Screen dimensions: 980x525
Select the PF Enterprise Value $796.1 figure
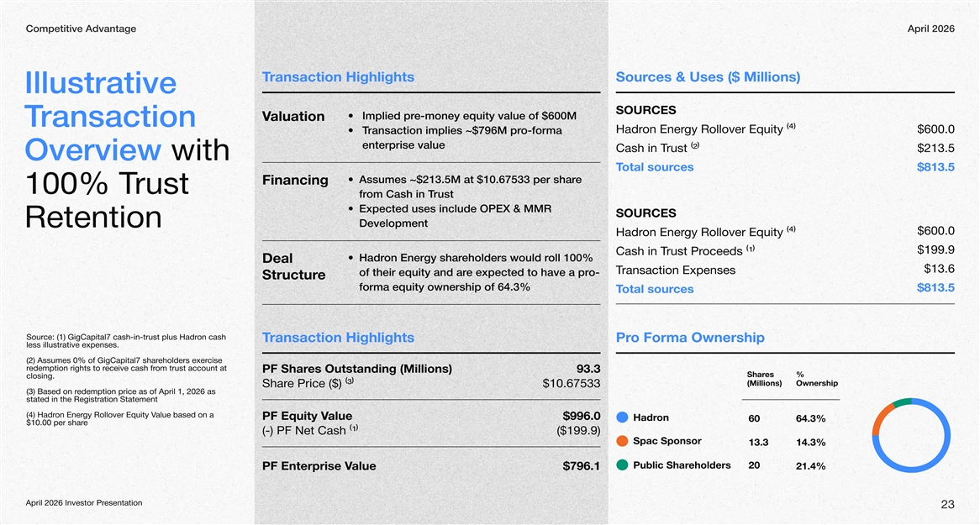(x=580, y=466)
